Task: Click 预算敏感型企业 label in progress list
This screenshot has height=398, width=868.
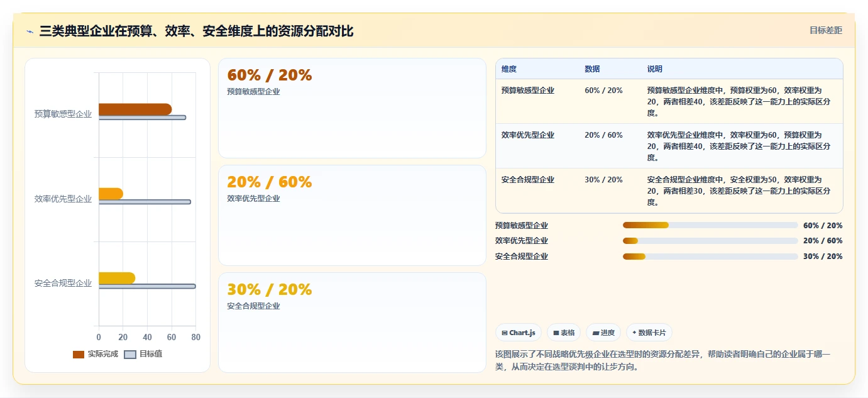Action: (x=522, y=225)
